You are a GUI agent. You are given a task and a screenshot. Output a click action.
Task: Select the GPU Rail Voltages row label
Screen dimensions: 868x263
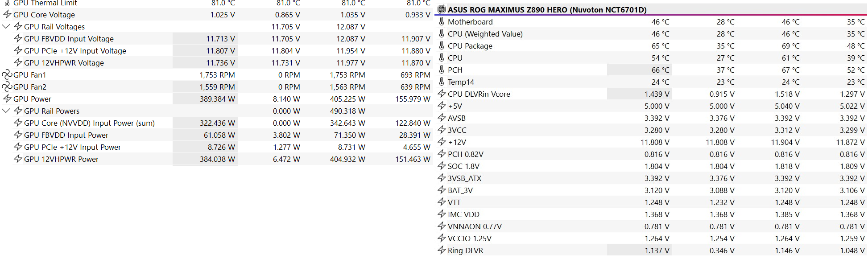(54, 27)
